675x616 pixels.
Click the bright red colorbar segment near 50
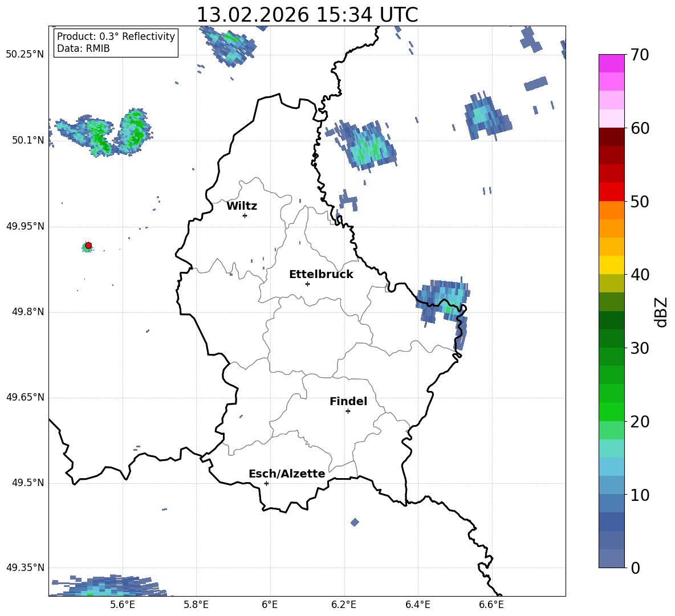tap(612, 192)
